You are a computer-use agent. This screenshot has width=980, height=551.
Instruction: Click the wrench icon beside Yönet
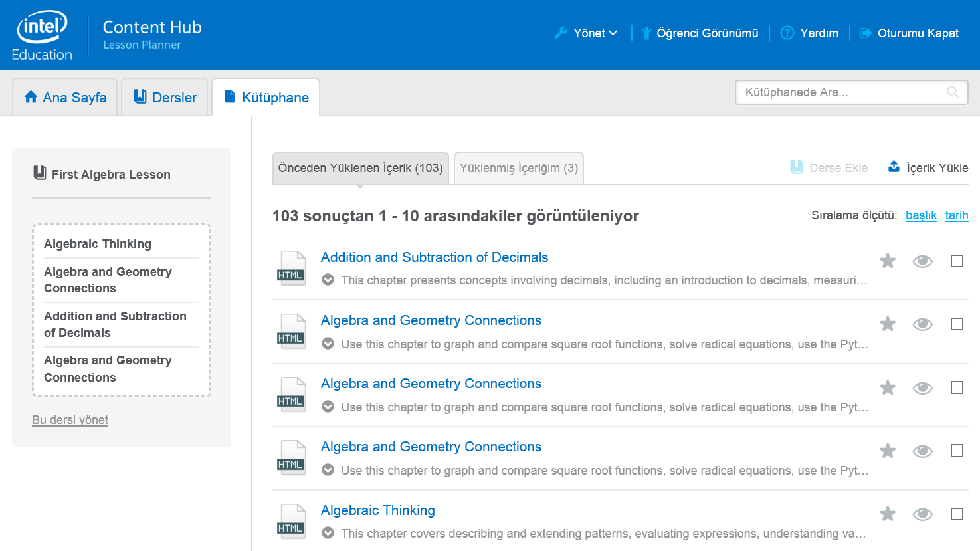pos(561,33)
